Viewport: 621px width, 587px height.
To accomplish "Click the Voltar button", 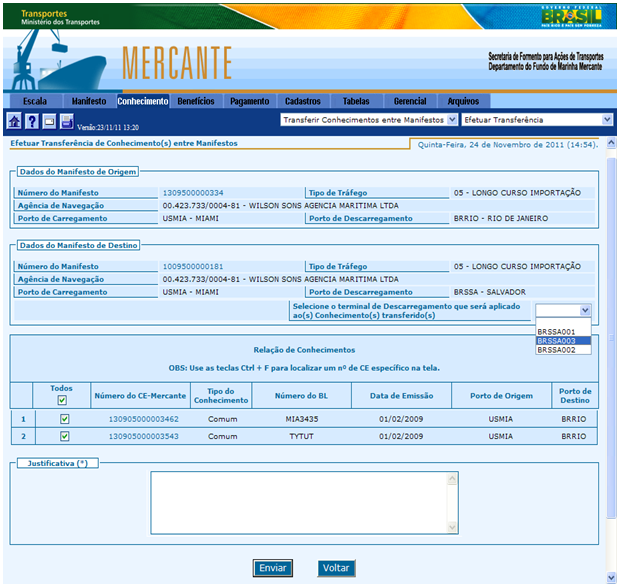I will pos(336,568).
